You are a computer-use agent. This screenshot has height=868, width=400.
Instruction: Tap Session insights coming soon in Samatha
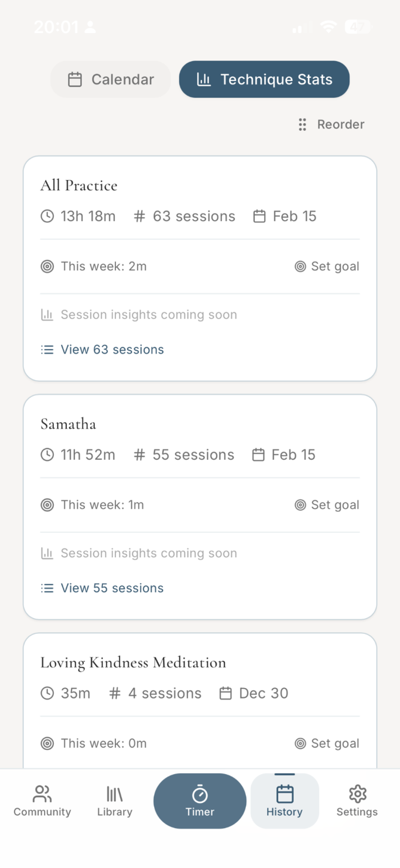[149, 553]
